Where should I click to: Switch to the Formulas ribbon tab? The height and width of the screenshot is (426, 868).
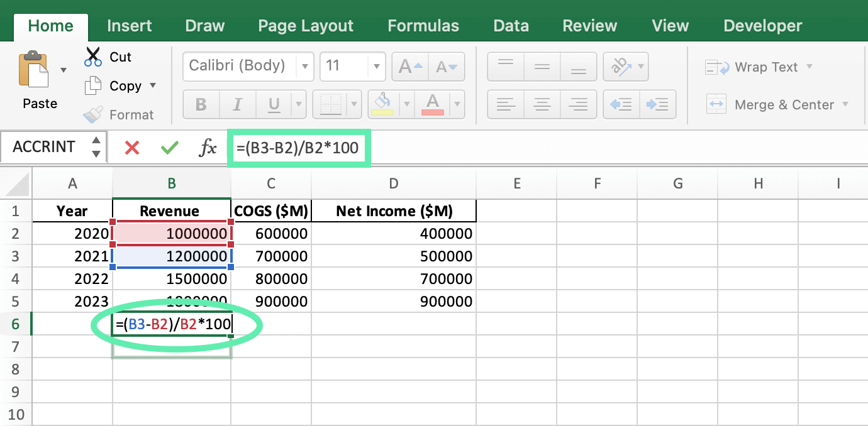423,26
